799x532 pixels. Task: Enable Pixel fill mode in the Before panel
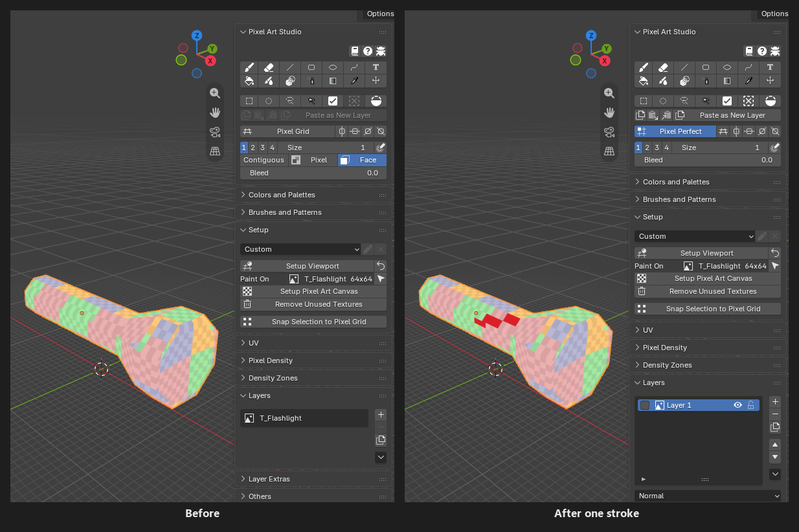(313, 160)
